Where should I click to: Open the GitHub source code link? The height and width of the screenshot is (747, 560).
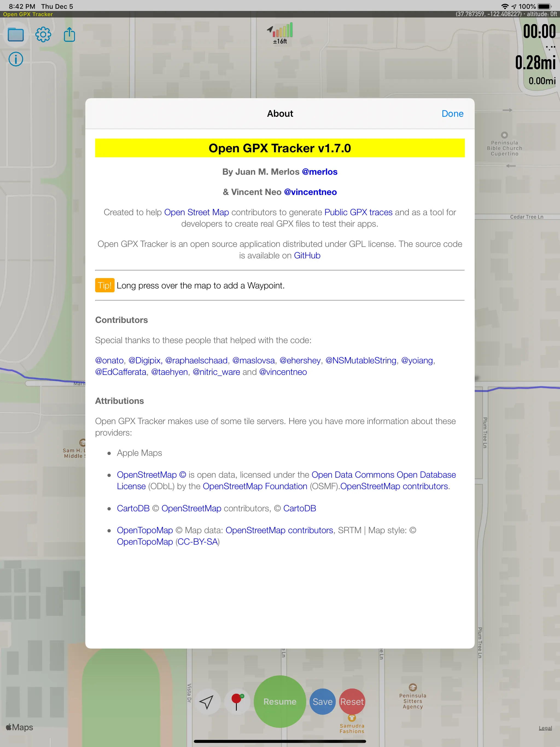pyautogui.click(x=307, y=256)
